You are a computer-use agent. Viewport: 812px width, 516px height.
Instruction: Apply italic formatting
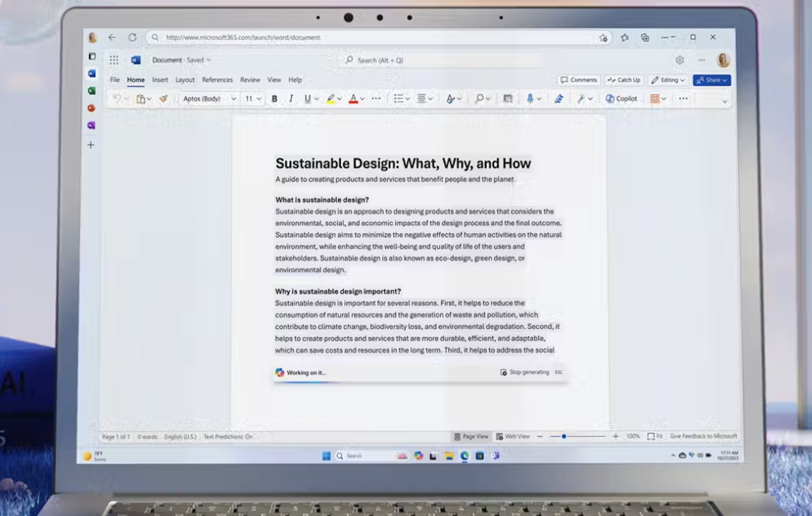point(291,99)
